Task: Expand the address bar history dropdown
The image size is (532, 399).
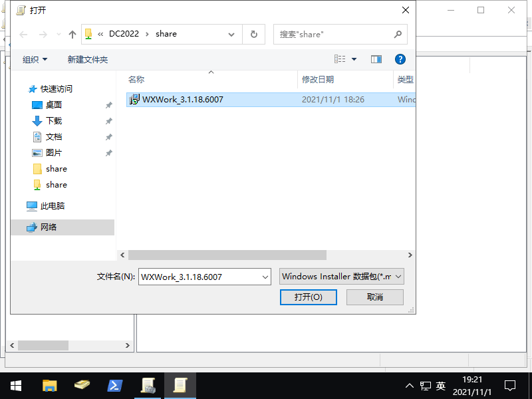Action: coord(231,35)
